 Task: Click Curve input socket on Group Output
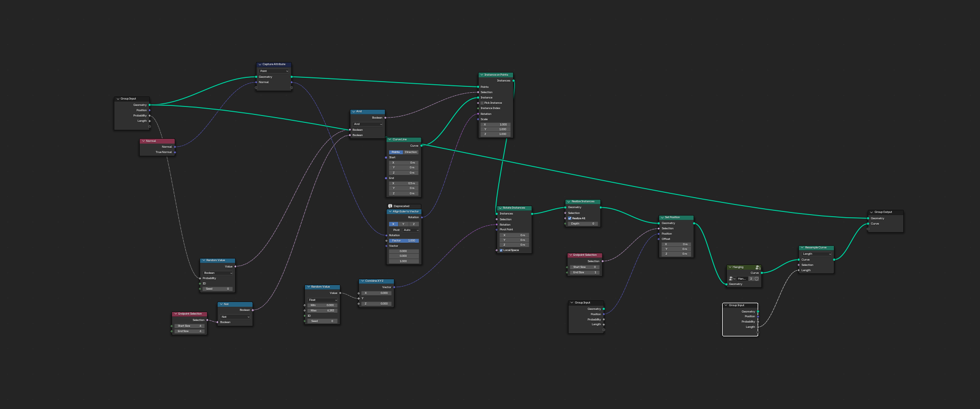(x=868, y=224)
